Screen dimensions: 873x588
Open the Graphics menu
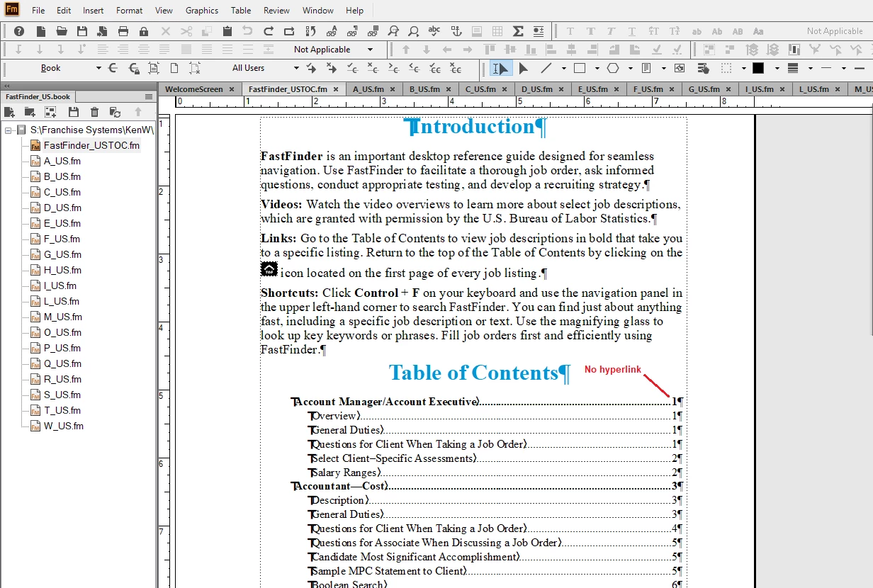point(202,11)
